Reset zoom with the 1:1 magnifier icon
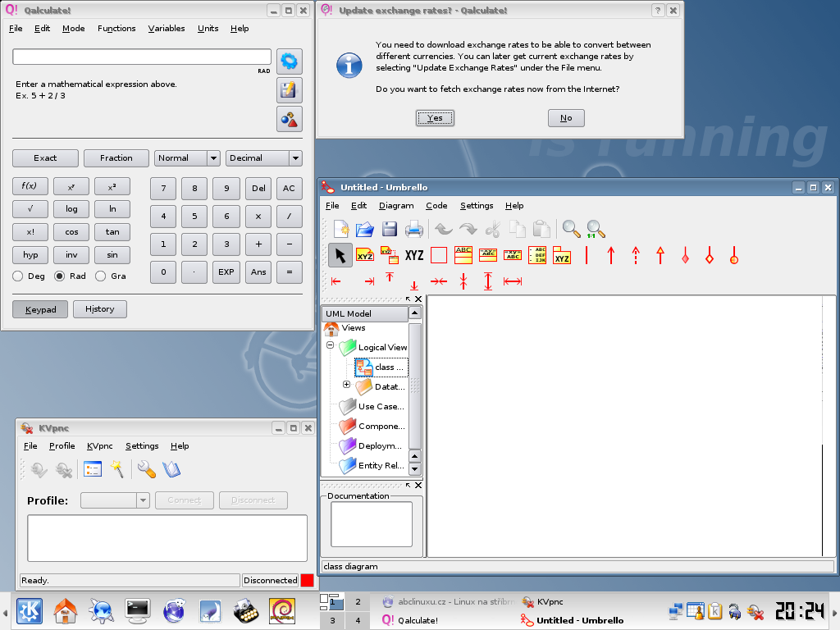Image resolution: width=840 pixels, height=630 pixels. (596, 230)
